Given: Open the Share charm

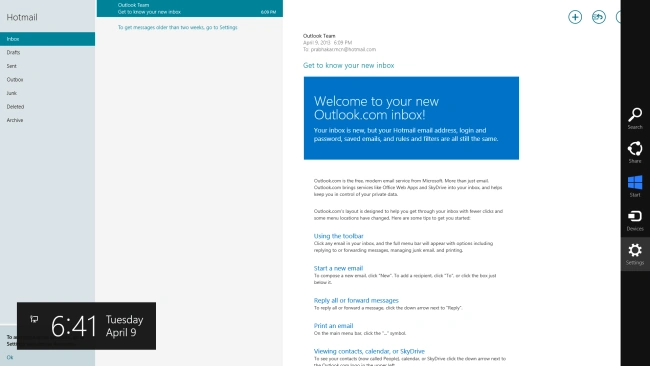Looking at the screenshot, I should pos(635,152).
